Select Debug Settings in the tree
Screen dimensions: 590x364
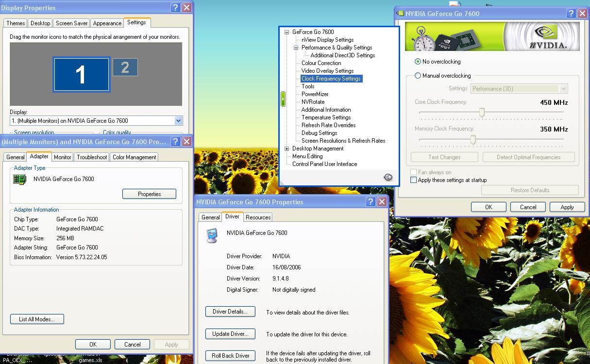[319, 133]
